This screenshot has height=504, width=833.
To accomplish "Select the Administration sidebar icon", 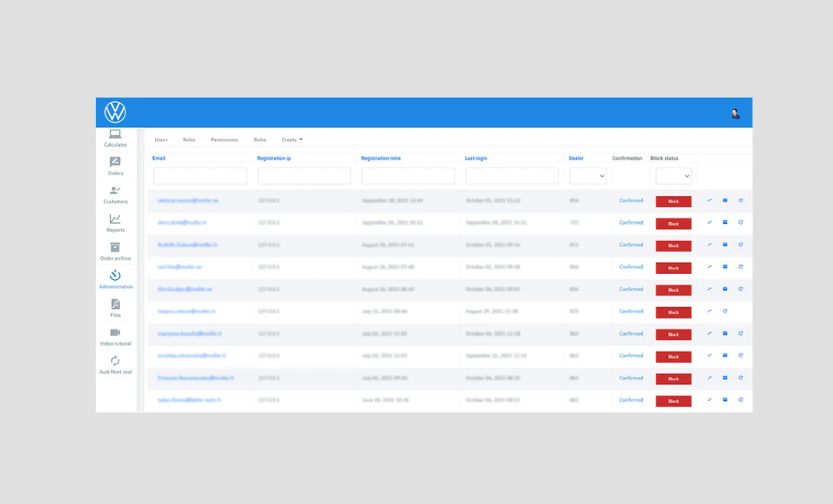I will (x=115, y=275).
